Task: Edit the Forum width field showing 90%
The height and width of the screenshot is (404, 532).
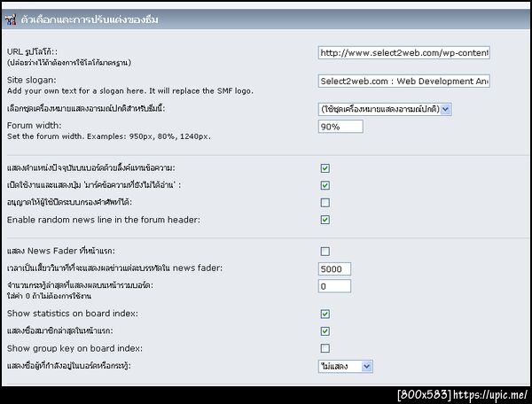Action: [340, 127]
